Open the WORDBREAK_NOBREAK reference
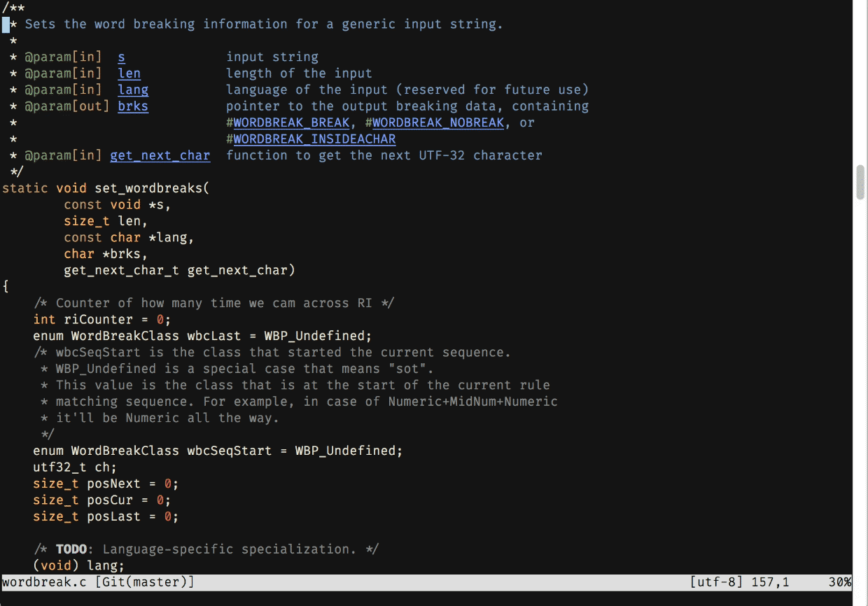The height and width of the screenshot is (606, 868). 438,122
